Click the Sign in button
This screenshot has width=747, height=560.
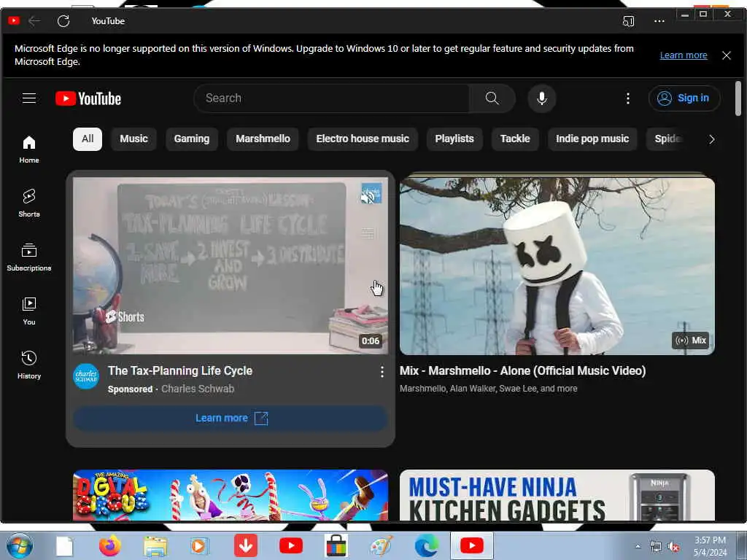click(684, 98)
